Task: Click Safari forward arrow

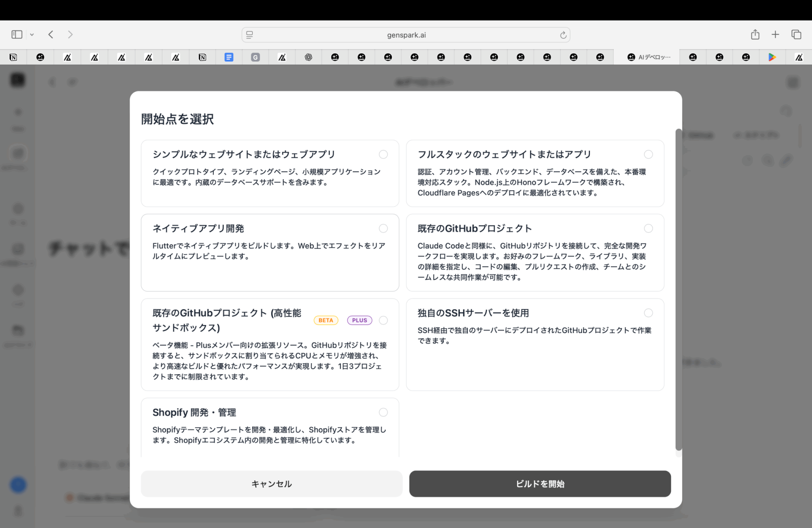Action: tap(70, 34)
